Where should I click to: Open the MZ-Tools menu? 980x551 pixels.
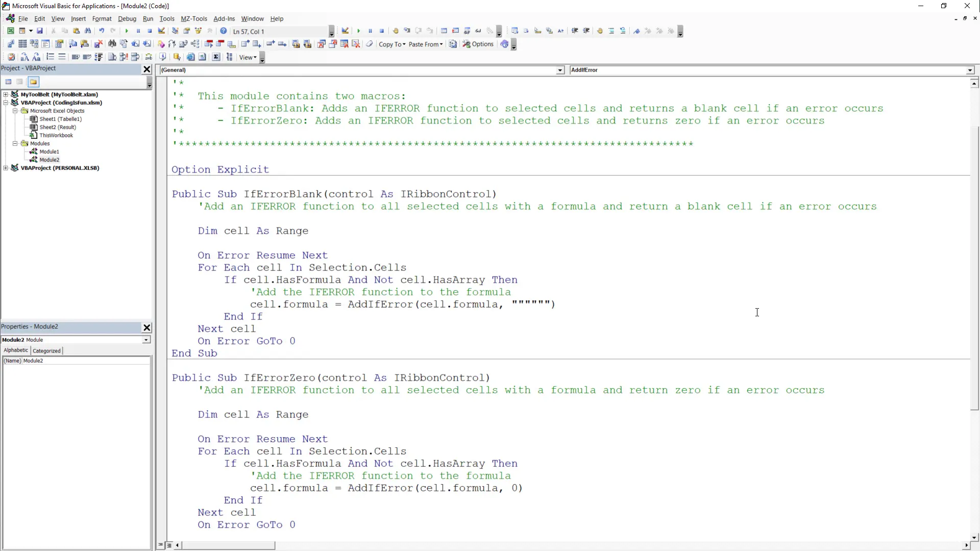point(194,19)
